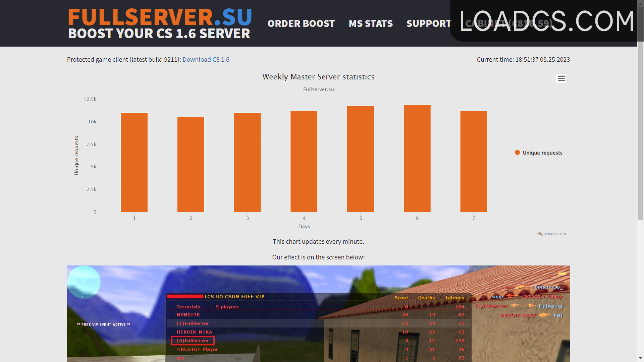Select the day 2 bar in chart

pos(191,164)
